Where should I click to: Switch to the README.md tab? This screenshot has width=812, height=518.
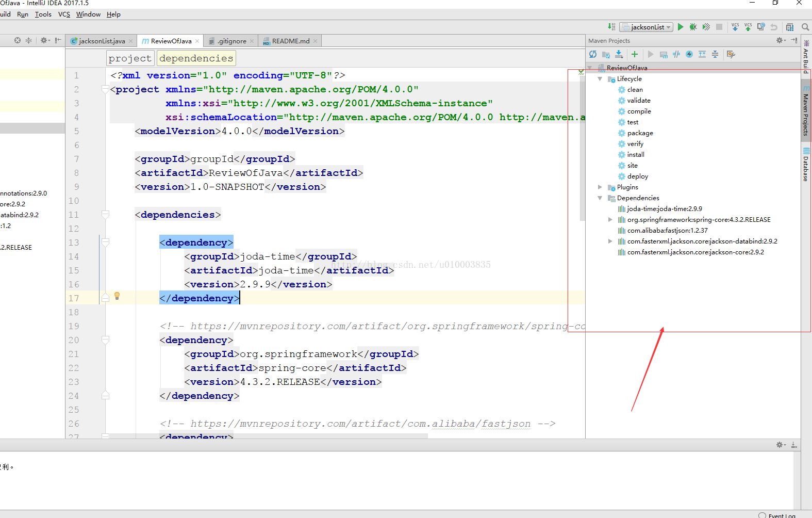tap(291, 41)
